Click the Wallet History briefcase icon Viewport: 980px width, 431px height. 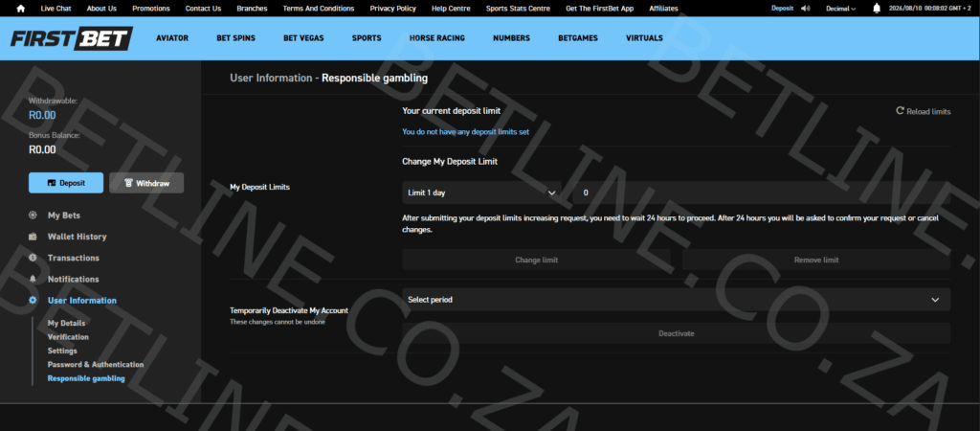tap(33, 237)
